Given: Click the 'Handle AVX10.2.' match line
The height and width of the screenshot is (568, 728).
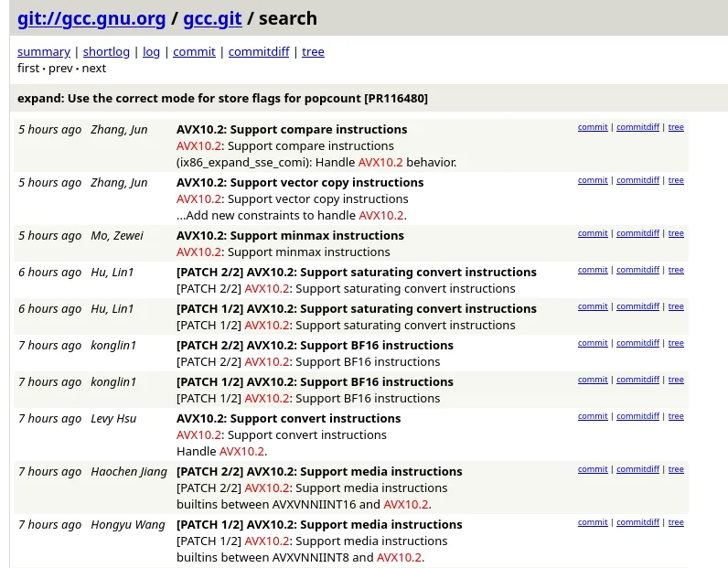Looking at the screenshot, I should tap(221, 452).
